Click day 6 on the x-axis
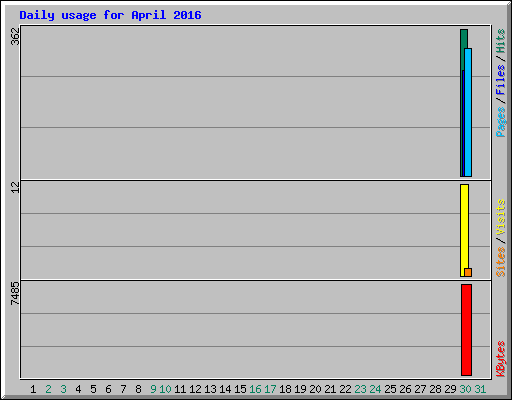Image resolution: width=512 pixels, height=400 pixels. click(x=108, y=389)
